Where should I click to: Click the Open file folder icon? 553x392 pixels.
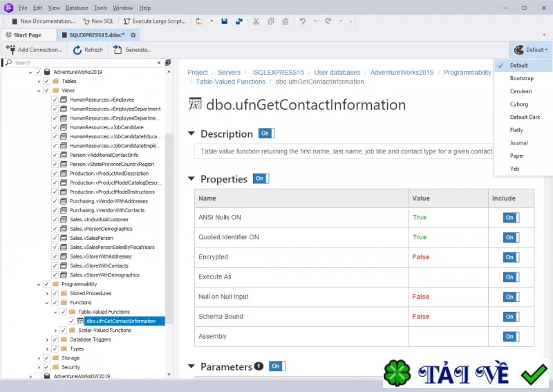click(x=199, y=21)
